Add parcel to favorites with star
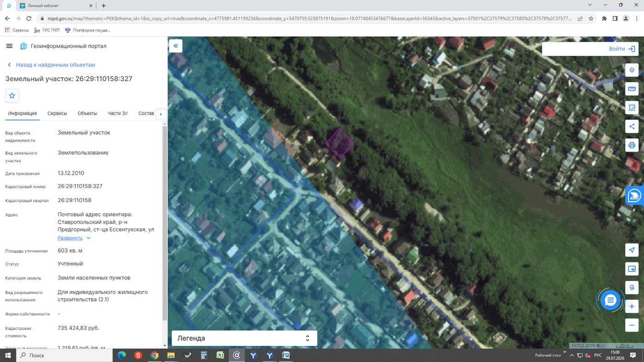The image size is (644, 362). pyautogui.click(x=12, y=96)
